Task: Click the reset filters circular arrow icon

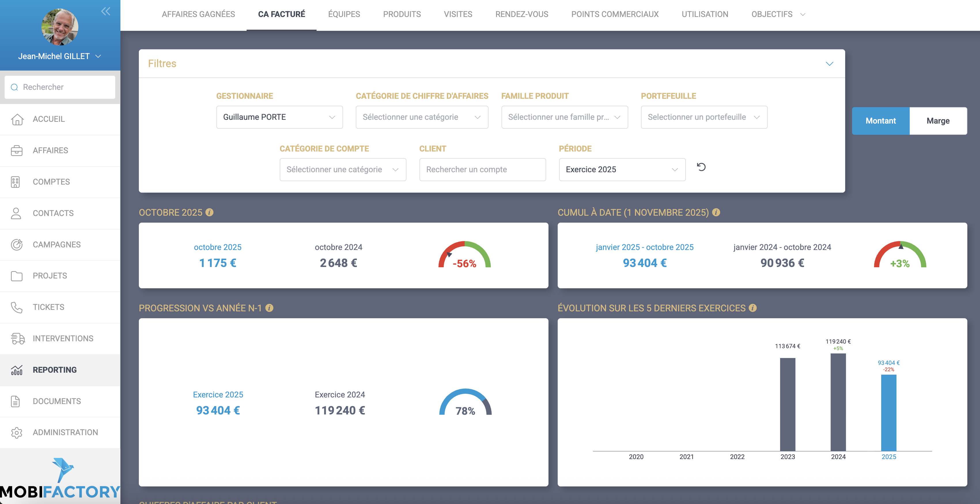Action: (x=701, y=167)
